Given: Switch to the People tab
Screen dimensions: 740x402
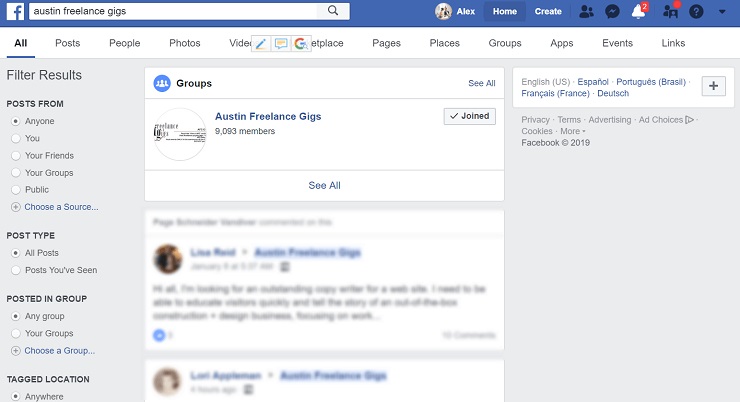Looking at the screenshot, I should pyautogui.click(x=125, y=43).
